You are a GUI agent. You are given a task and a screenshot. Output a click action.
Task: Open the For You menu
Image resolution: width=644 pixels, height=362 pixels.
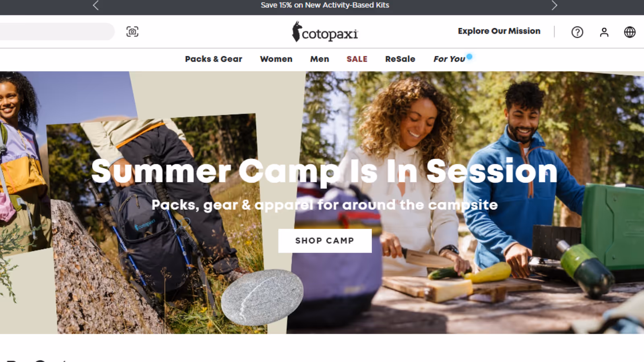[x=449, y=59]
